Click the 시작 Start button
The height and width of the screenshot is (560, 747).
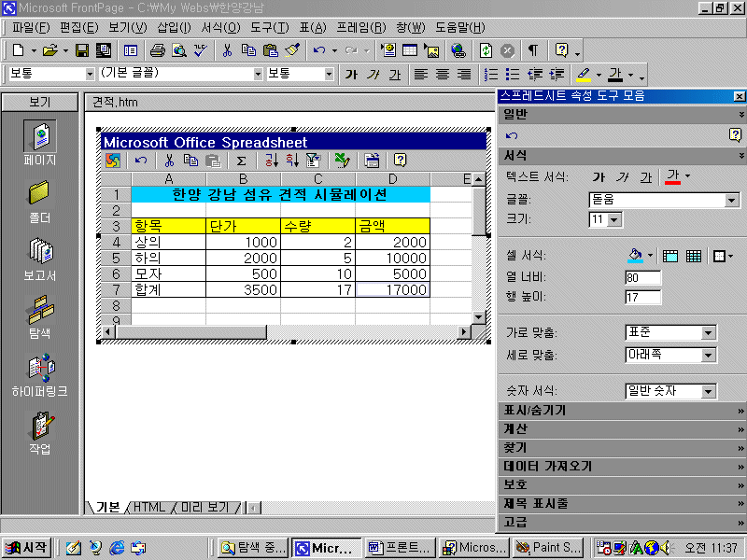pos(27,548)
